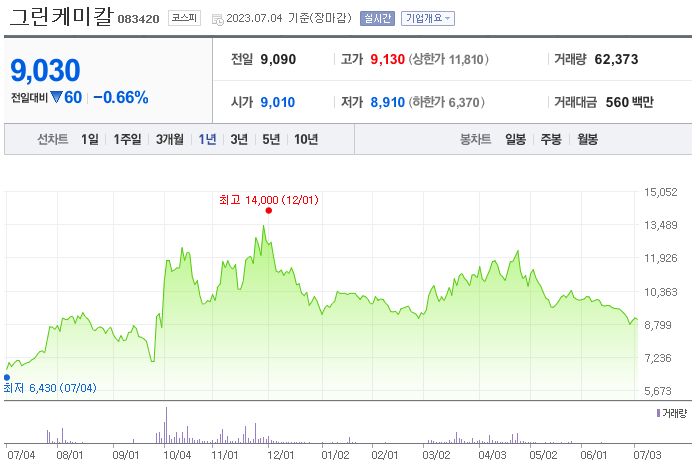Screen dimensions: 692x475
Task: Select the 1주일 line chart tab
Action: tap(127, 139)
